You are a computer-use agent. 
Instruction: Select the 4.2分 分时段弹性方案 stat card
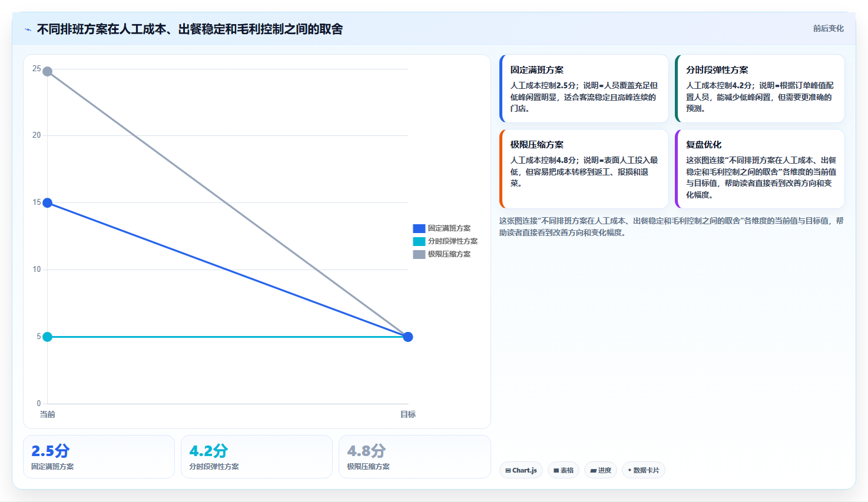[257, 457]
